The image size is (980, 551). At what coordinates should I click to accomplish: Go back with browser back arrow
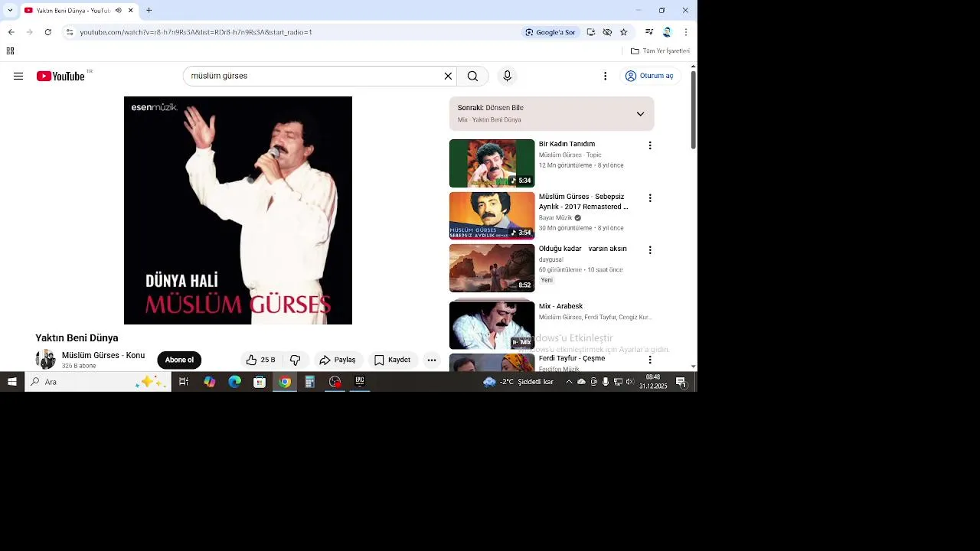coord(11,32)
